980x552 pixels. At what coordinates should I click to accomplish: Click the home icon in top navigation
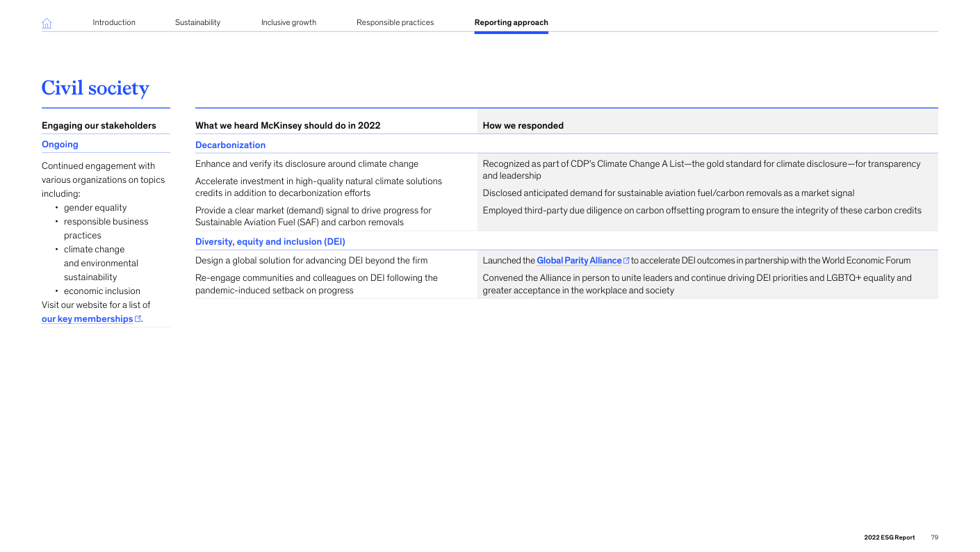(47, 23)
